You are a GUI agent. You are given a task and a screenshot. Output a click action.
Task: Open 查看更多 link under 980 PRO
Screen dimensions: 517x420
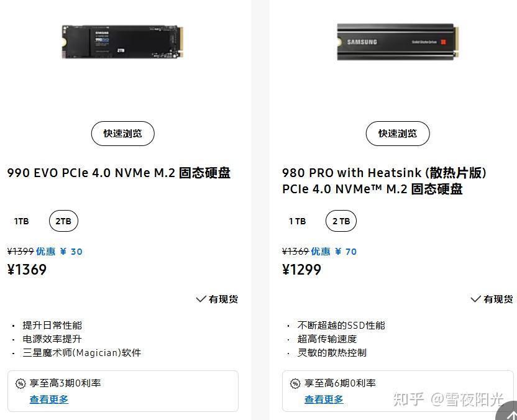click(324, 399)
